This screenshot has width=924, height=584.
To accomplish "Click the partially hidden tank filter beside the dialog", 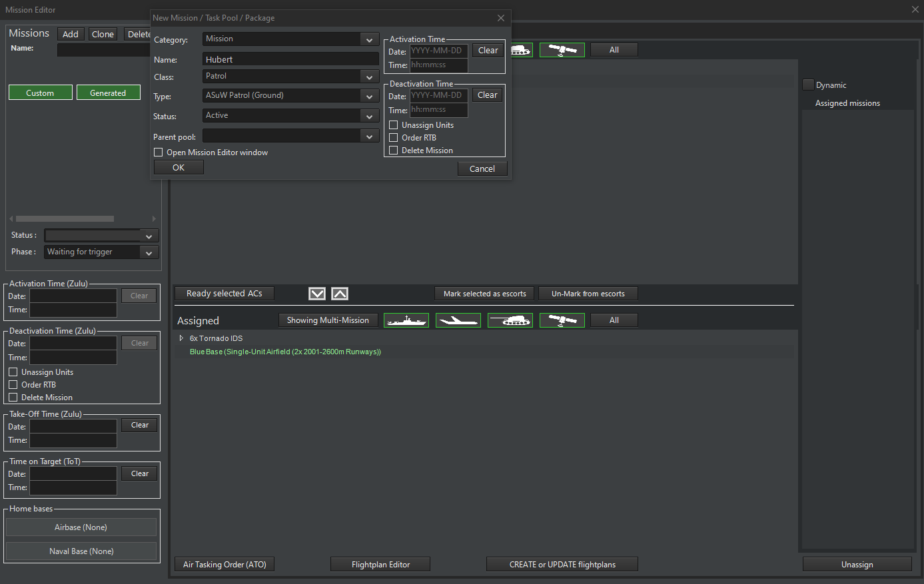I will [522, 50].
